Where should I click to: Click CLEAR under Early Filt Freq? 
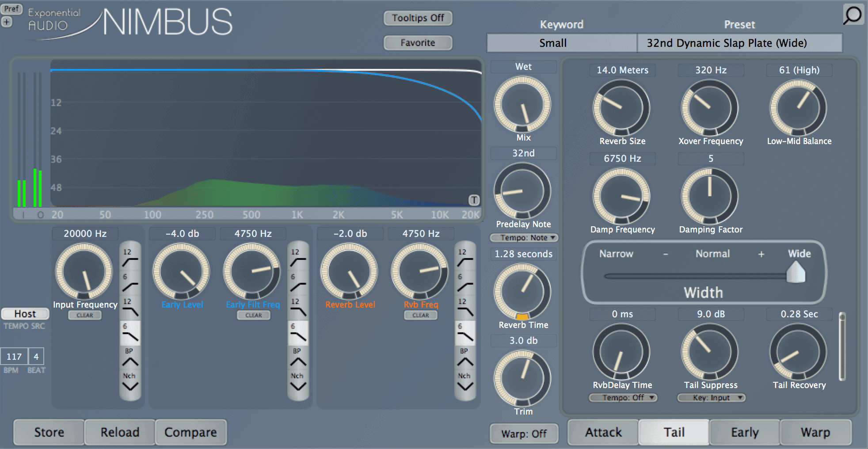(x=254, y=315)
